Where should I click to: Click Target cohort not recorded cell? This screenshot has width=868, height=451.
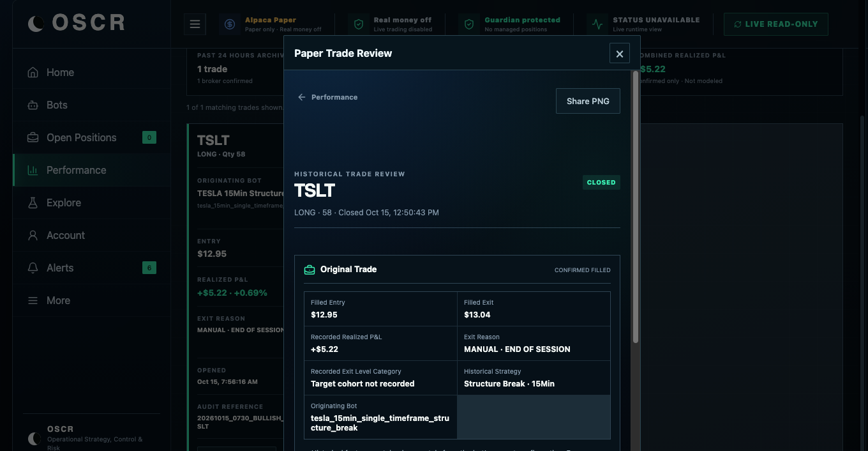coord(381,378)
